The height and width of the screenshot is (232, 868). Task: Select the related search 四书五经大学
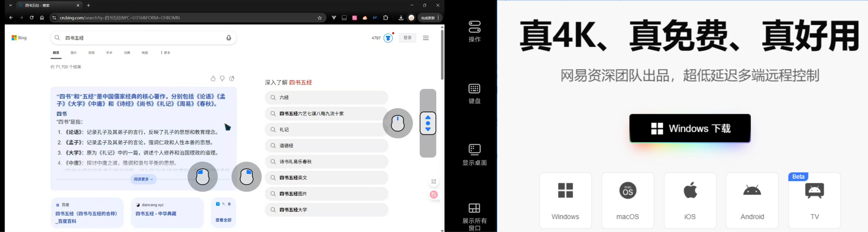pyautogui.click(x=326, y=209)
